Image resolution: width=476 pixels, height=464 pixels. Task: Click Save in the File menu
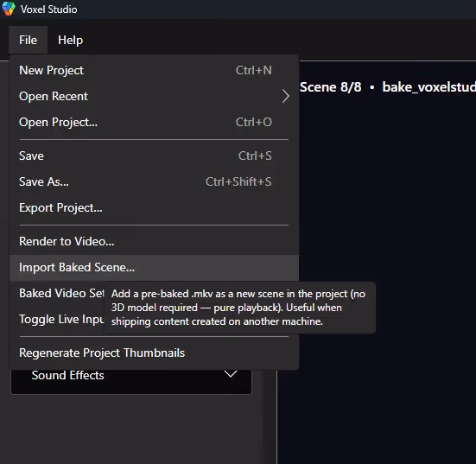point(155,156)
